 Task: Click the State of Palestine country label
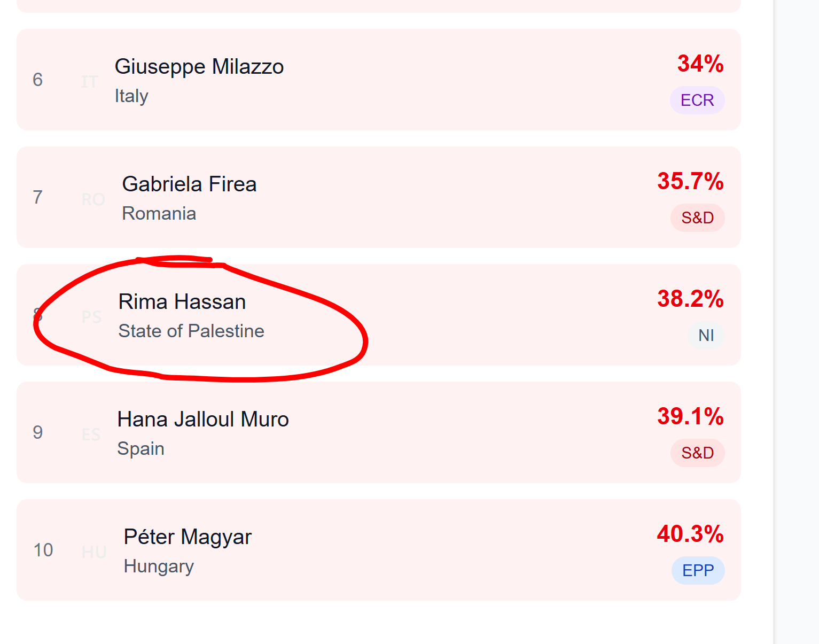click(191, 331)
